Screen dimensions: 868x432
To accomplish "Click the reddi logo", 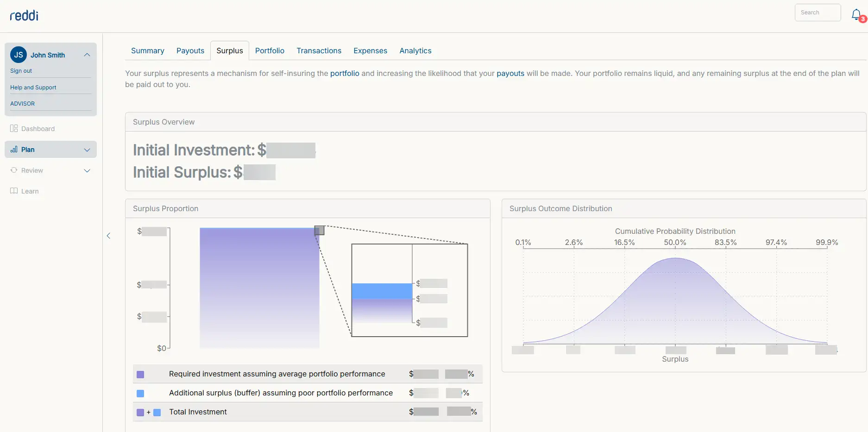I will click(x=24, y=16).
